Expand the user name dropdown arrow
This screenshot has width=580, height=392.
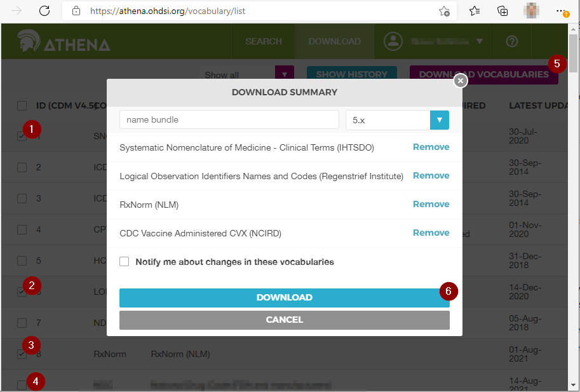point(480,41)
